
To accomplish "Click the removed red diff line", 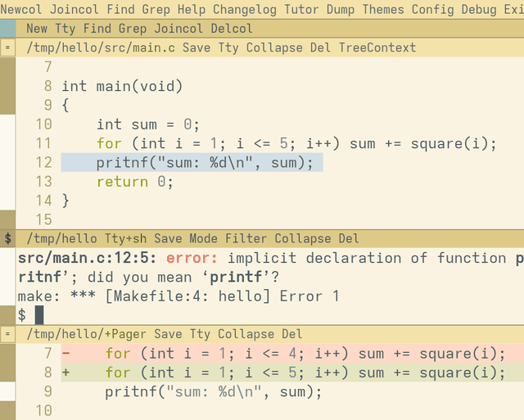I will (x=292, y=354).
